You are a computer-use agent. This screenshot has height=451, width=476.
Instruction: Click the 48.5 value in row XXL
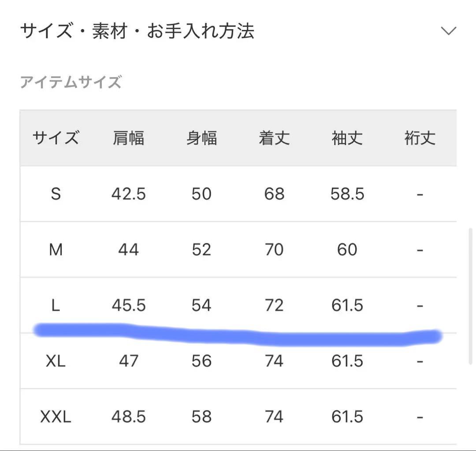pyautogui.click(x=128, y=417)
